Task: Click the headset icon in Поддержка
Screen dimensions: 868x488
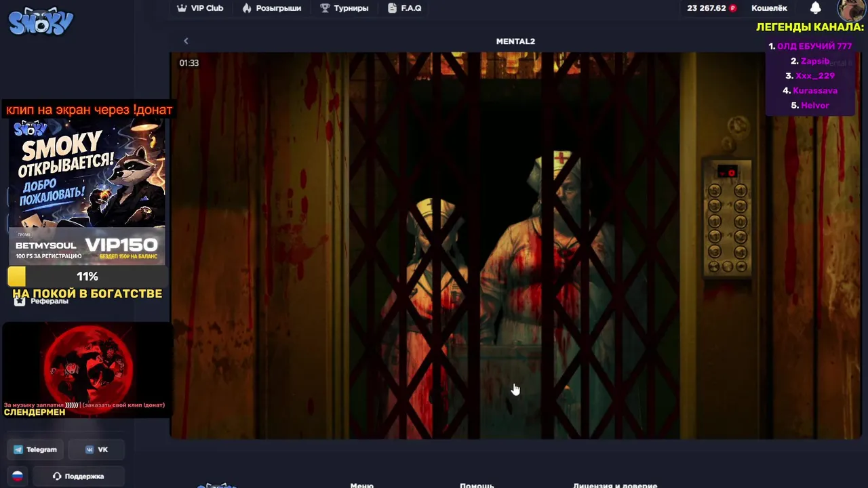Action: (57, 476)
